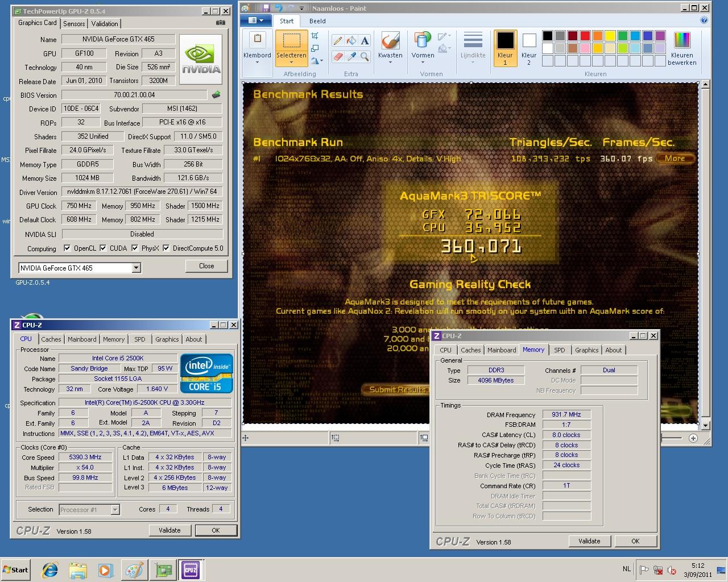Select the Pencil tool

(x=338, y=40)
